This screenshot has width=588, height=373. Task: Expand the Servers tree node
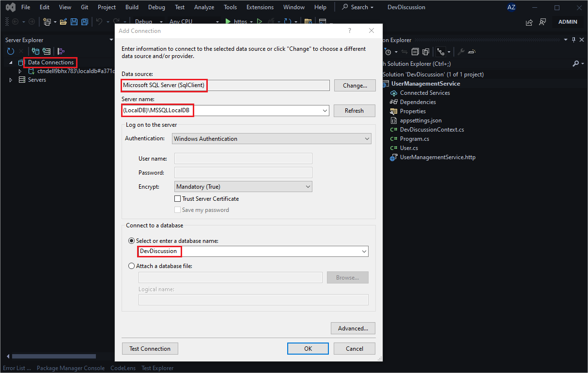pos(11,80)
